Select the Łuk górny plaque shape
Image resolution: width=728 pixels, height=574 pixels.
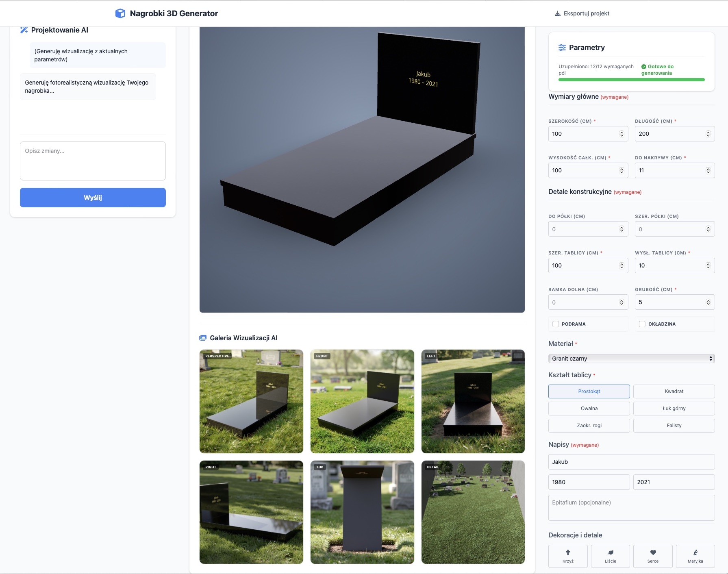coord(674,409)
